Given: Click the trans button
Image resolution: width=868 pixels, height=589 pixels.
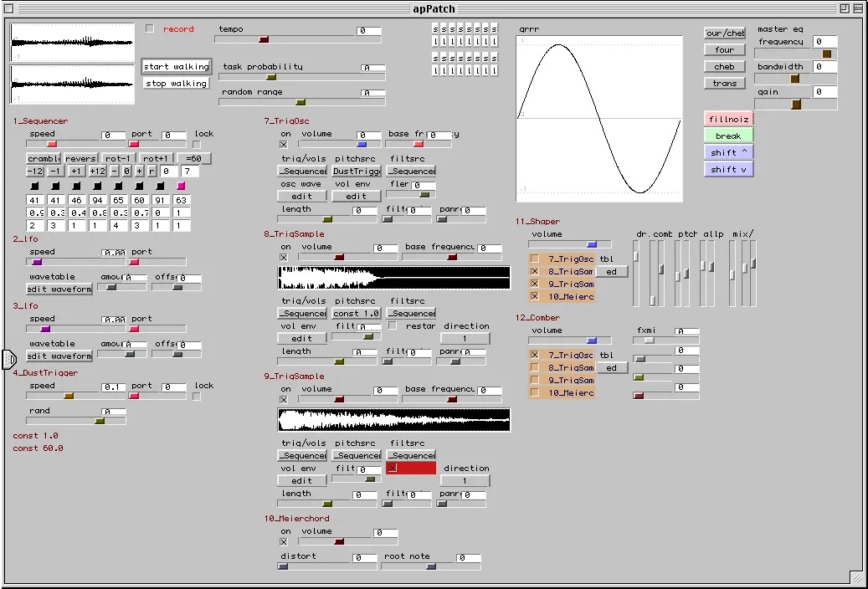Looking at the screenshot, I should (725, 83).
